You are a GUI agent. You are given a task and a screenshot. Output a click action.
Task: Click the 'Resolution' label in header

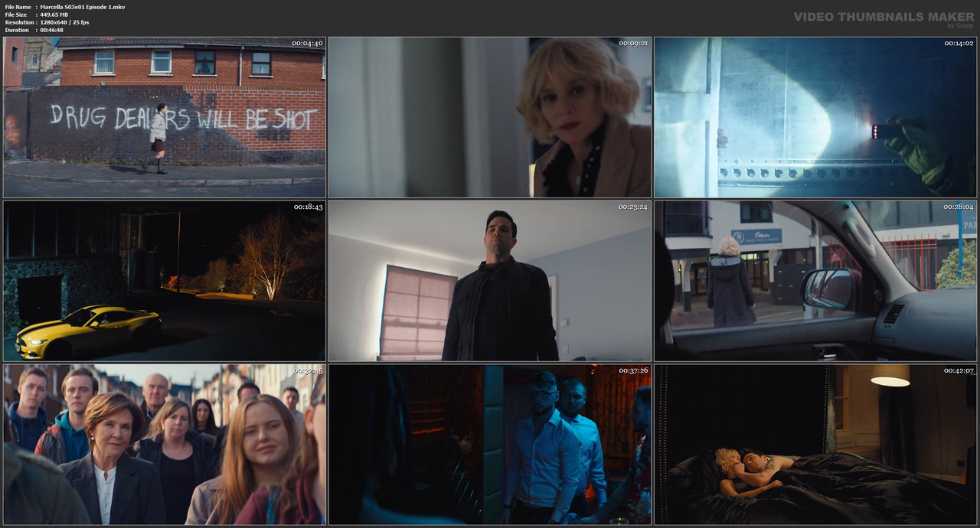(x=19, y=22)
